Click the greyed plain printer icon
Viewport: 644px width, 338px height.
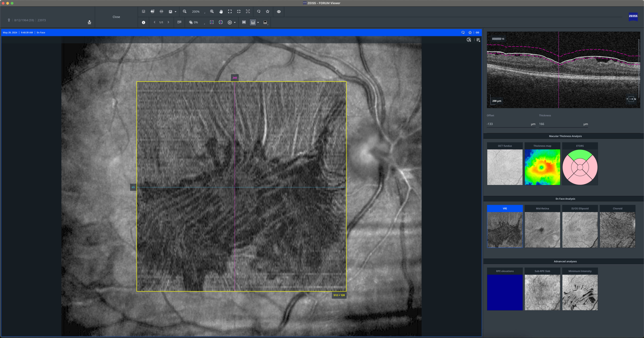coord(162,12)
